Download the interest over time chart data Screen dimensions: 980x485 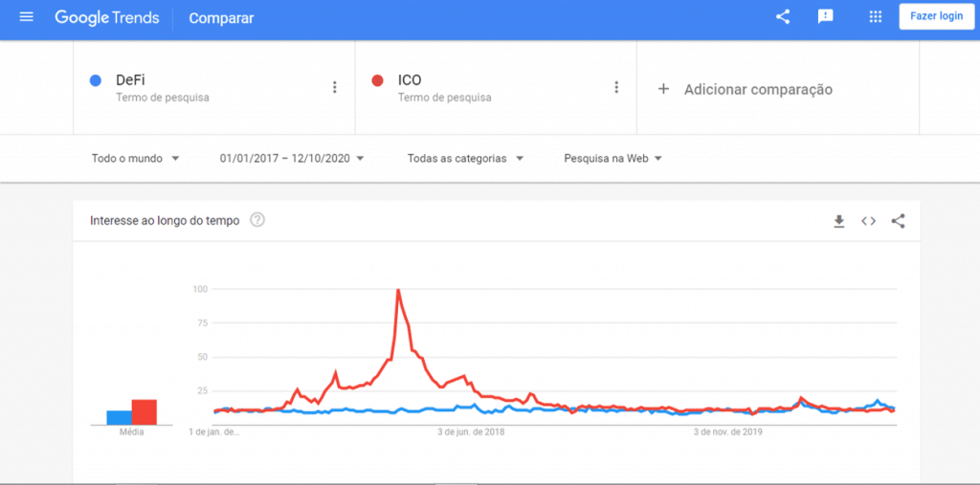point(838,221)
